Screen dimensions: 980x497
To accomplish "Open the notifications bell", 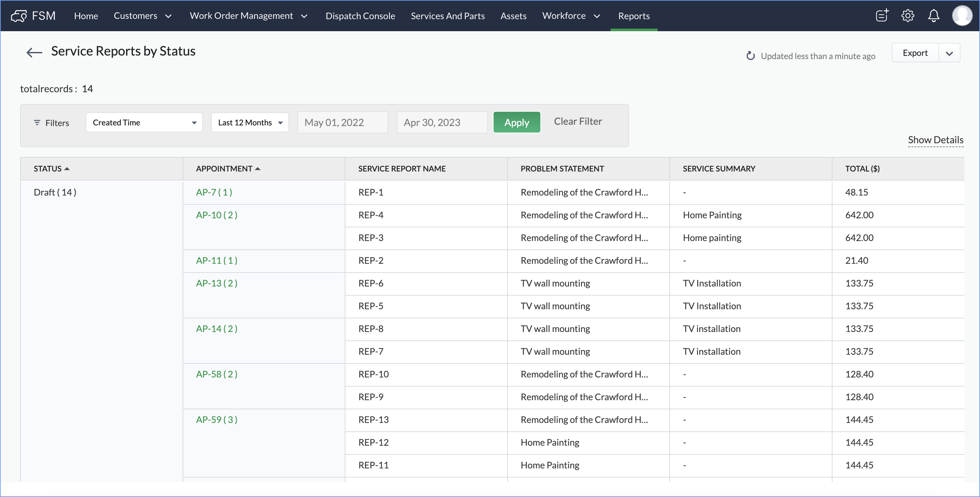I will [934, 16].
